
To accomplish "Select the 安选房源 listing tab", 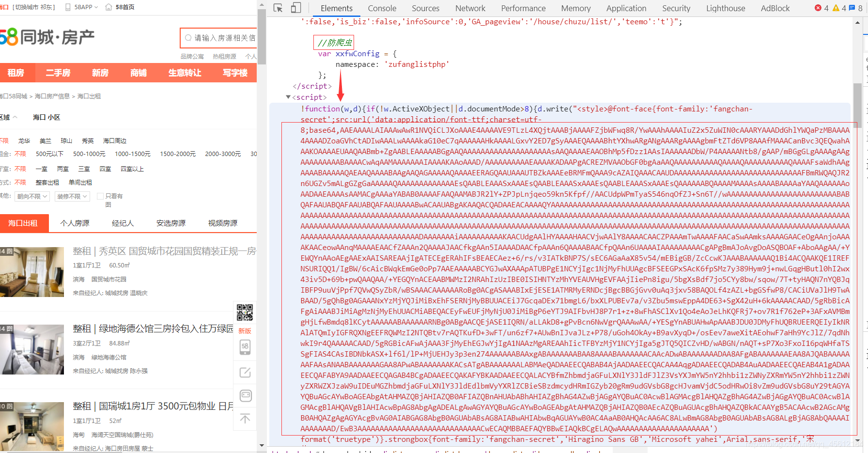I will [x=171, y=223].
